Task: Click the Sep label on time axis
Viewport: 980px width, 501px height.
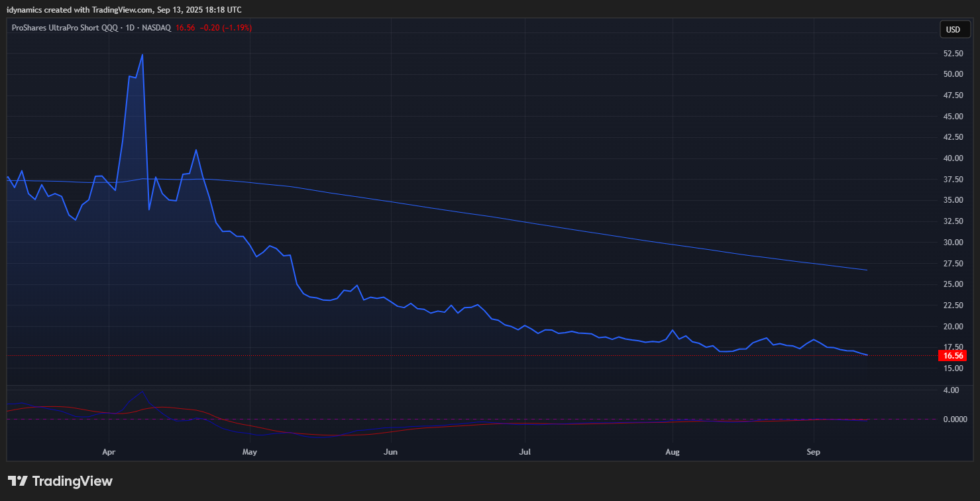Action: 813,452
